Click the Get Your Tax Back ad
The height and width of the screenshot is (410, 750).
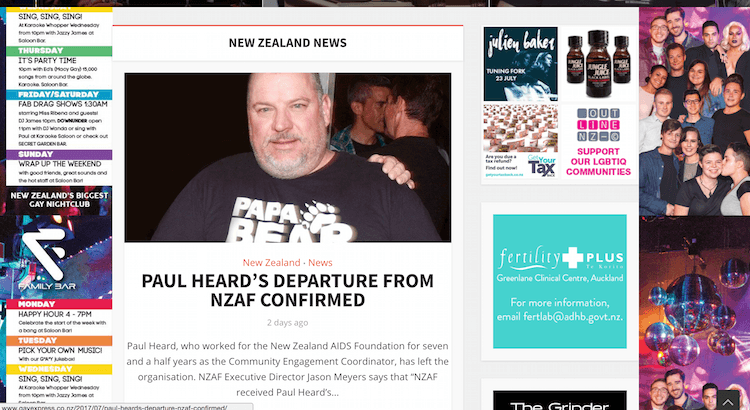click(x=520, y=142)
